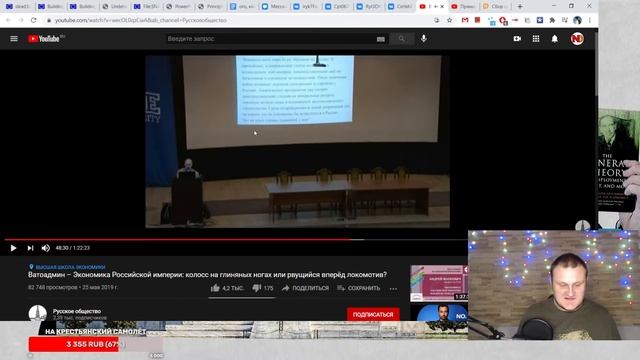Switch to the second YouTube tab
This screenshot has width=640, height=360.
[x=463, y=7]
